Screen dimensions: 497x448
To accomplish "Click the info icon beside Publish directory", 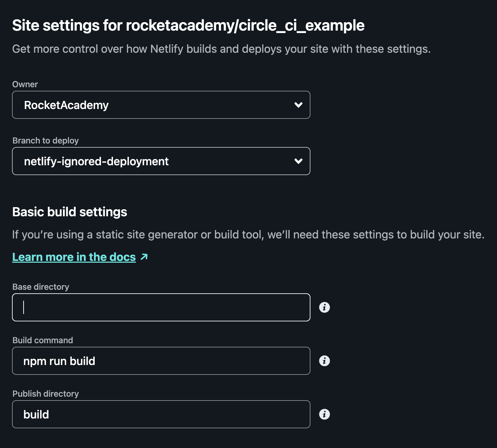I will [324, 414].
